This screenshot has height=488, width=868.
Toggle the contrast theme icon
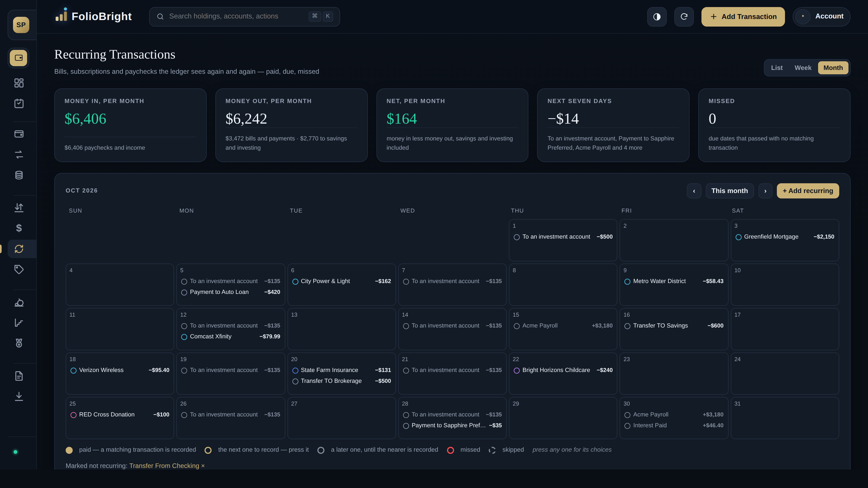[x=657, y=17]
